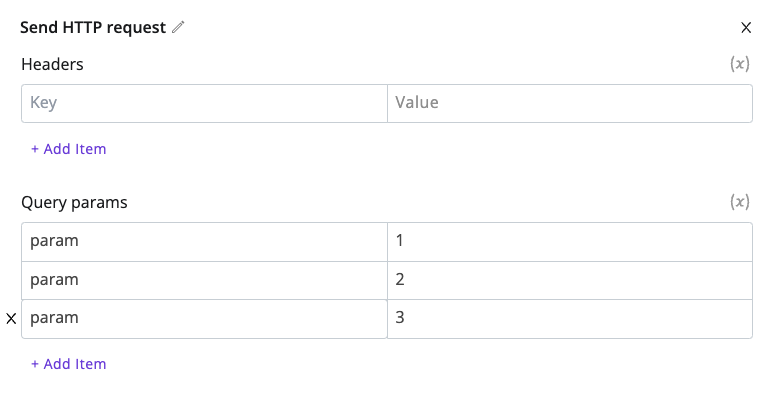
Task: Click the plus sign in Query params Add Item
Action: (35, 364)
